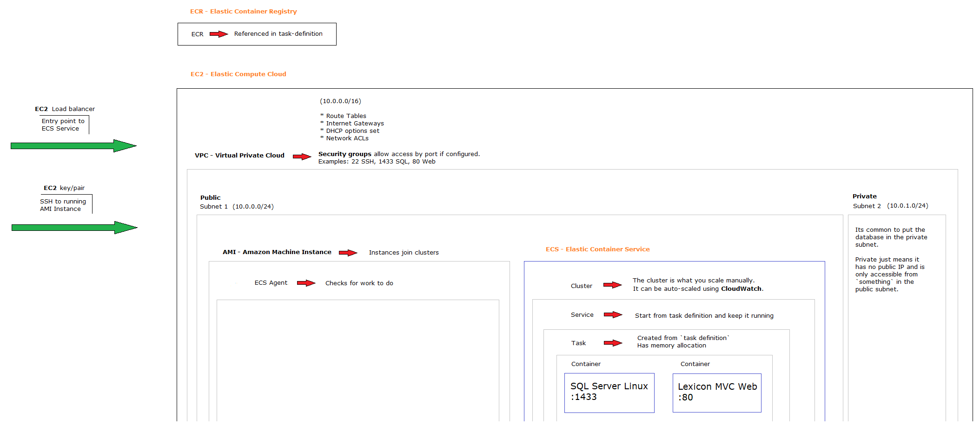Screen dimensions: 980x432
Task: Click 'Container' label above SQL Server box
Action: [x=586, y=364]
